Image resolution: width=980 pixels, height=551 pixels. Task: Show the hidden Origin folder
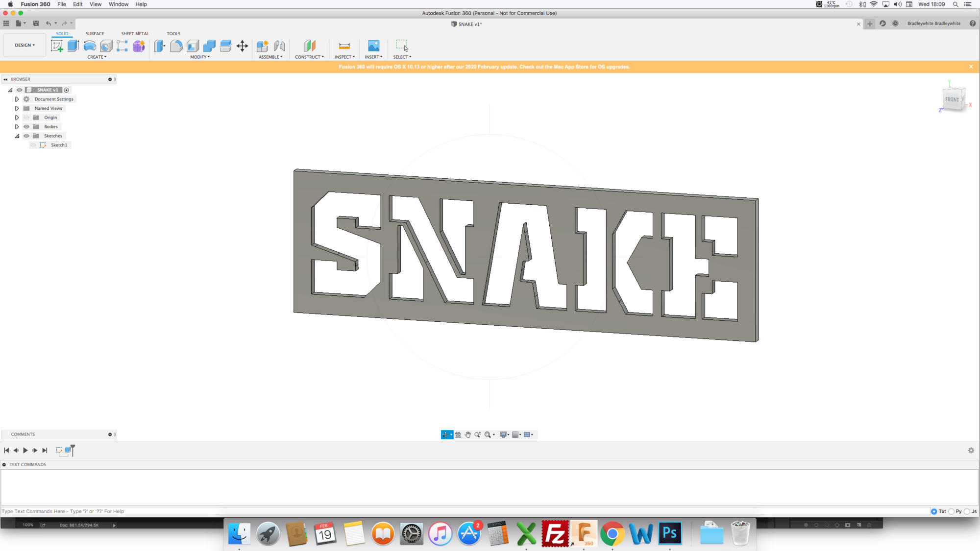tap(26, 118)
